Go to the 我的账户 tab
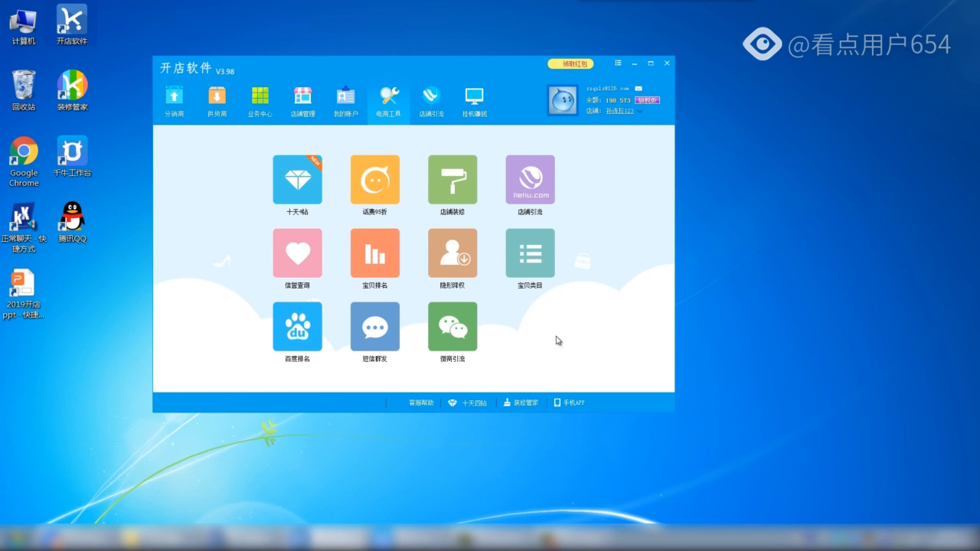The width and height of the screenshot is (980, 551). [345, 102]
